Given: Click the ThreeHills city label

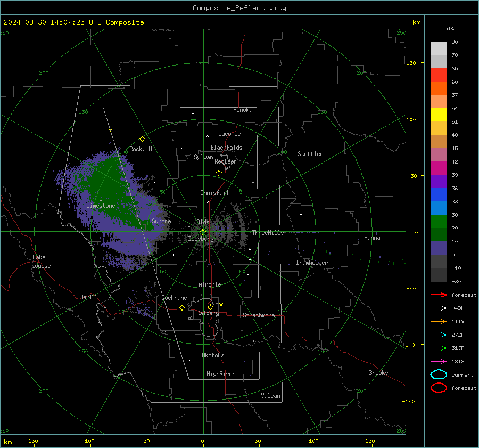Looking at the screenshot, I should (x=268, y=233).
